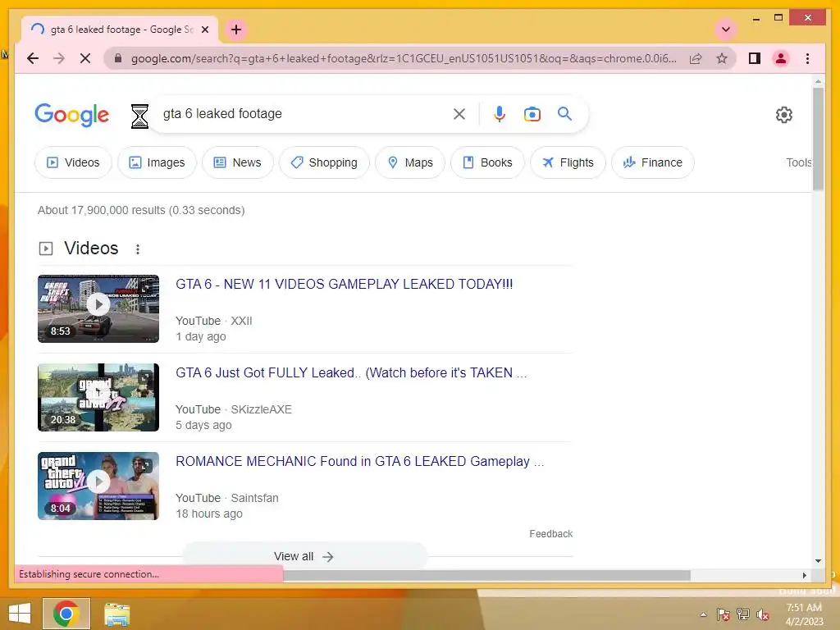Filter results by Shopping

click(324, 162)
